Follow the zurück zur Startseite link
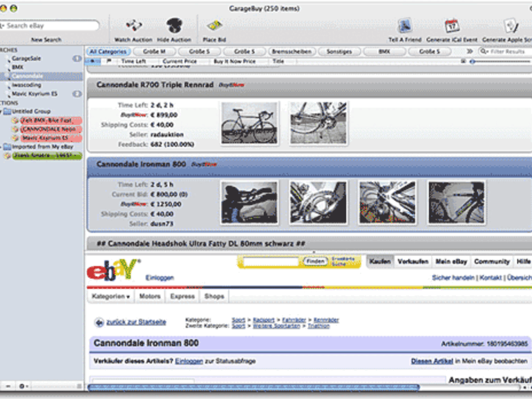Image resolution: width=532 pixels, height=399 pixels. click(x=136, y=322)
